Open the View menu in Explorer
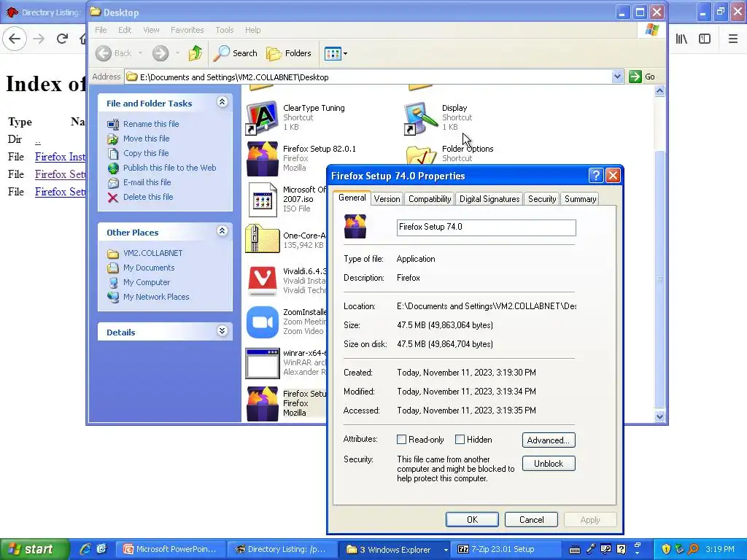Viewport: 747px width, 560px height. tap(151, 30)
